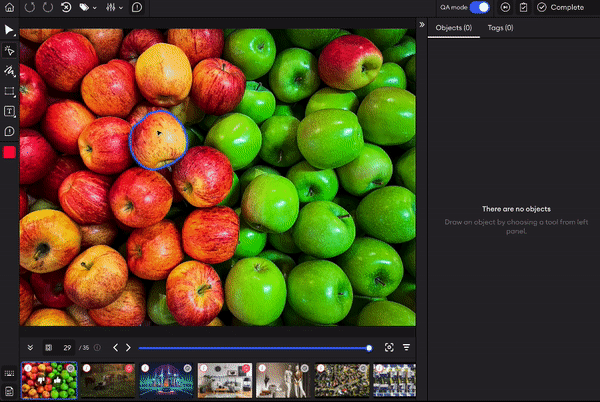Click the redo arrow icon
The width and height of the screenshot is (600, 402).
click(x=47, y=7)
